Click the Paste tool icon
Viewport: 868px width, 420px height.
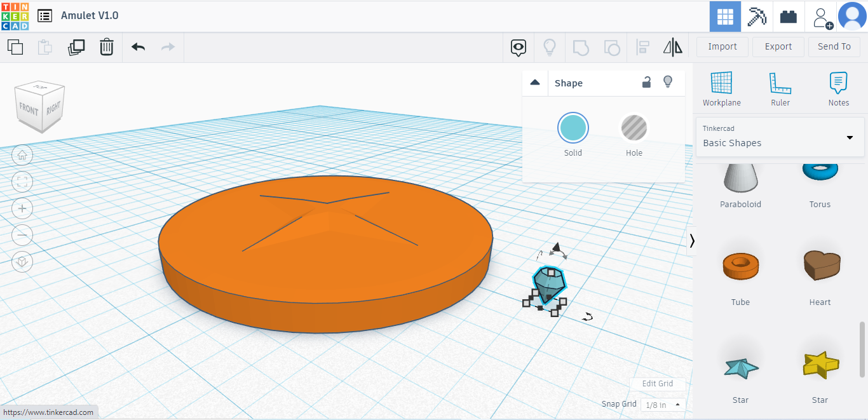coord(45,47)
